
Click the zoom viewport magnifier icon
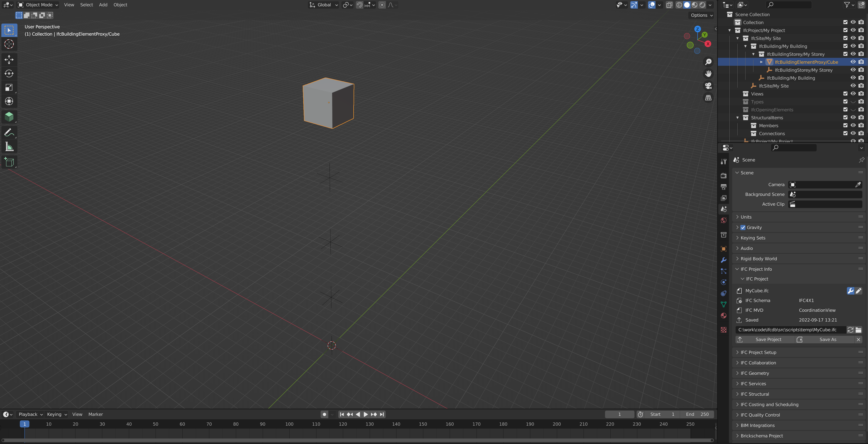[x=708, y=62]
